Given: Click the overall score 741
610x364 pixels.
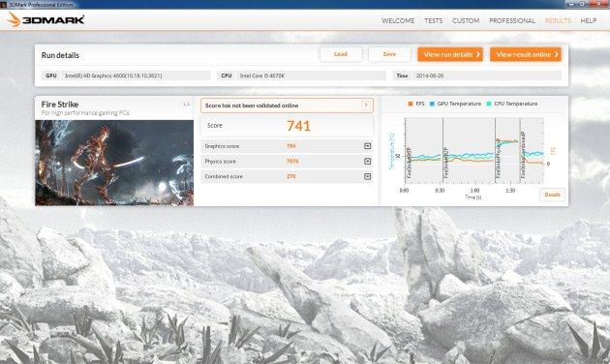Looking at the screenshot, I should tap(298, 126).
